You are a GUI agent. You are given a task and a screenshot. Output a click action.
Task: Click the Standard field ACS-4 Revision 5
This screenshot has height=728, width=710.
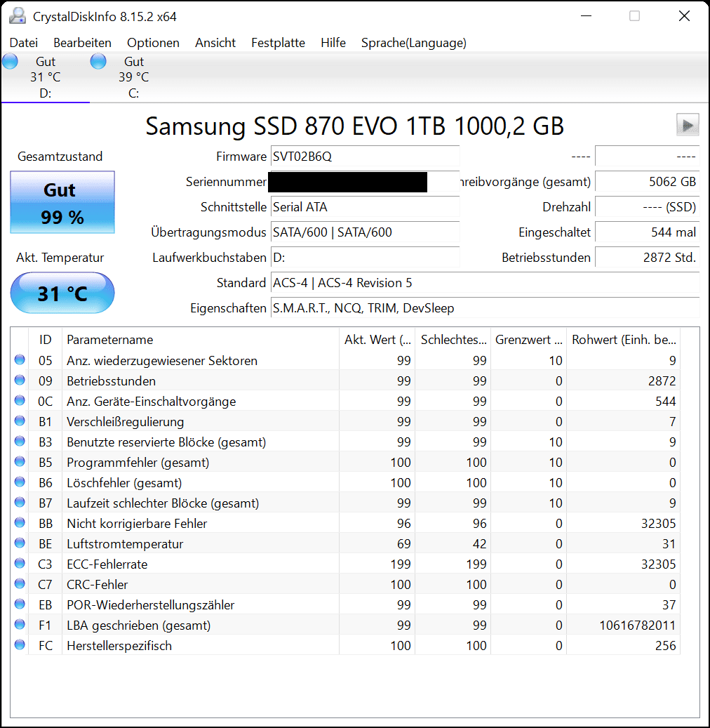pyautogui.click(x=485, y=283)
